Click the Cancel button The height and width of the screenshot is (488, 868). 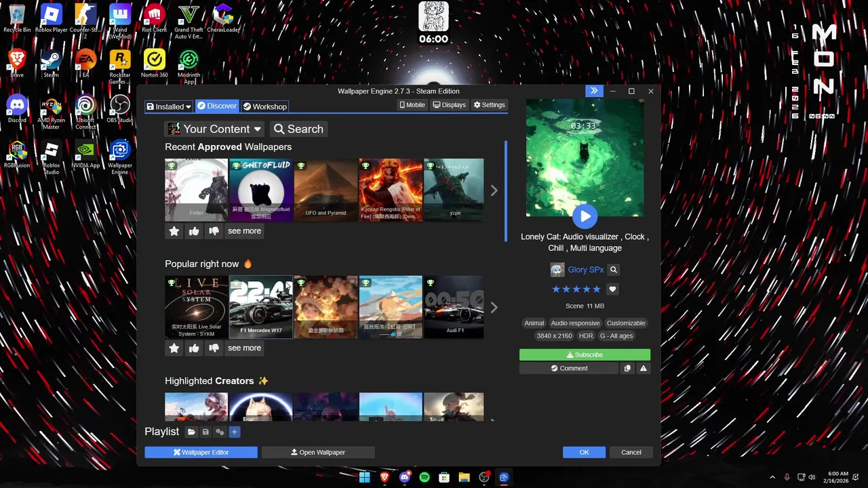tap(631, 452)
